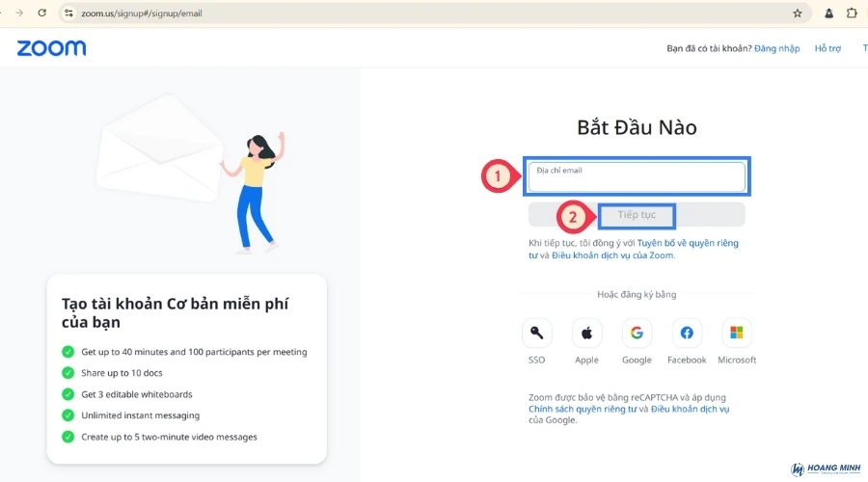Sign up with the Apple icon

586,334
